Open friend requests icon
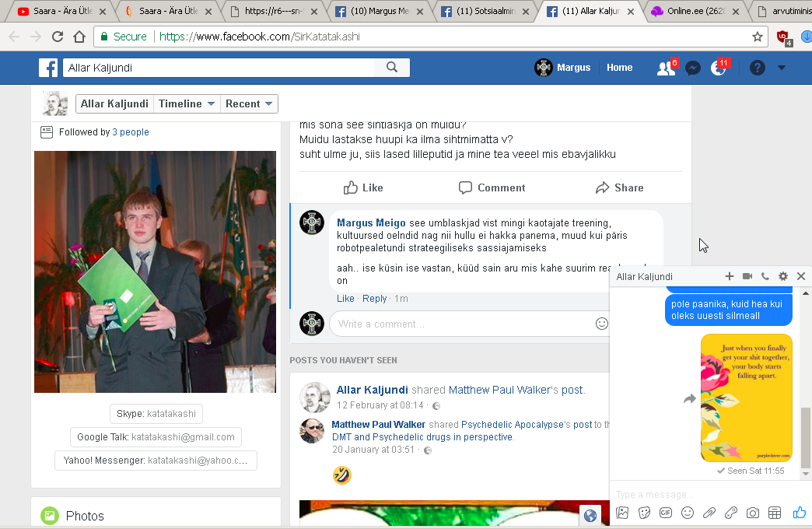 tap(666, 68)
